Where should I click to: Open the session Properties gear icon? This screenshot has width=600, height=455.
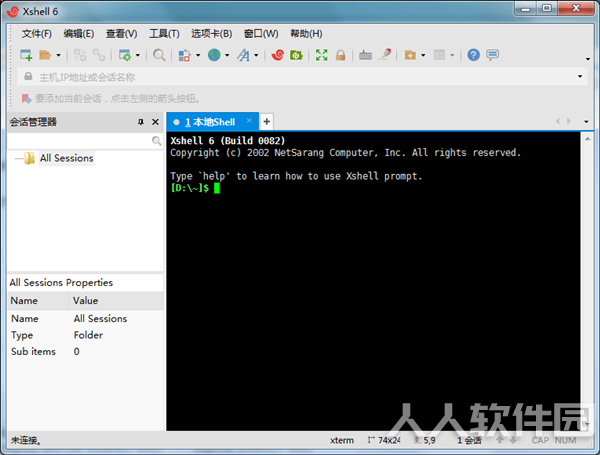pyautogui.click(x=125, y=55)
